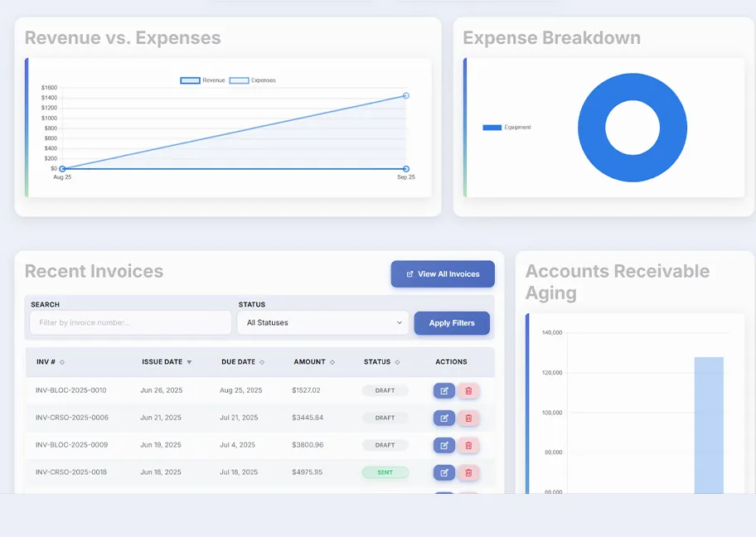Click the delete trash icon for INV-BLOC-2025-0010
The width and height of the screenshot is (756, 537).
469,390
